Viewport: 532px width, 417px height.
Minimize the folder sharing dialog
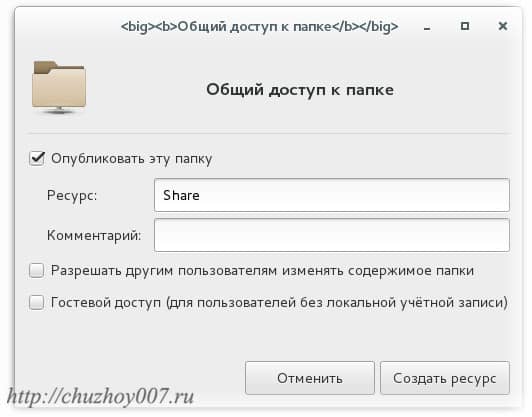(x=427, y=27)
